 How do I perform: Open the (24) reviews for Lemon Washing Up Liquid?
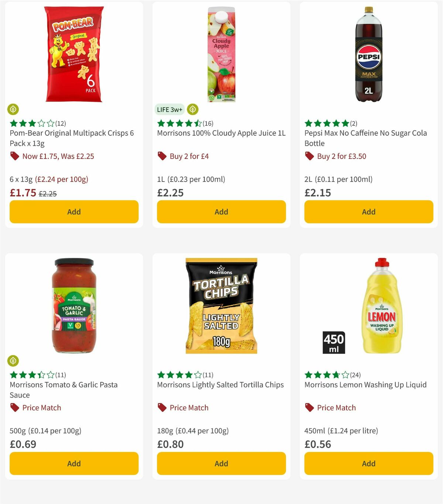tap(354, 374)
